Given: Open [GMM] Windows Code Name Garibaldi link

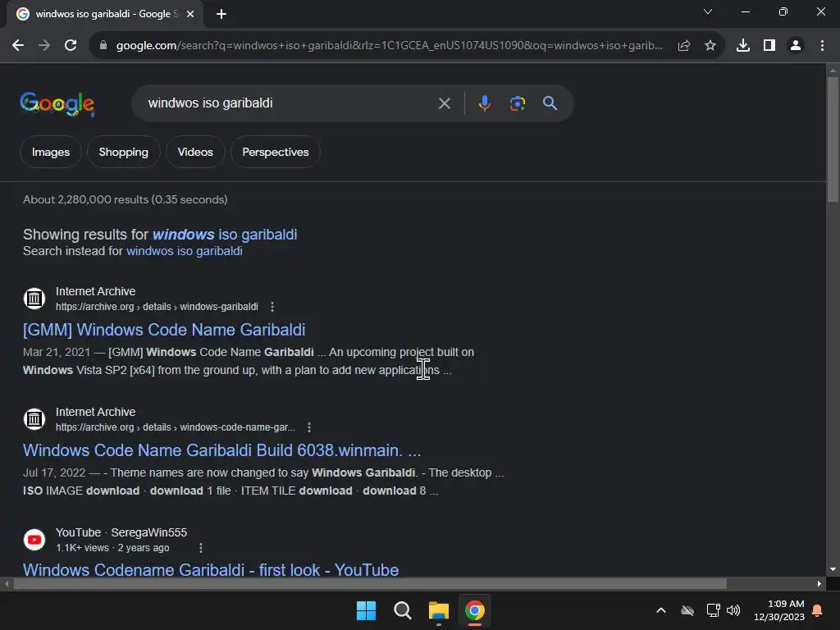Looking at the screenshot, I should [x=164, y=330].
